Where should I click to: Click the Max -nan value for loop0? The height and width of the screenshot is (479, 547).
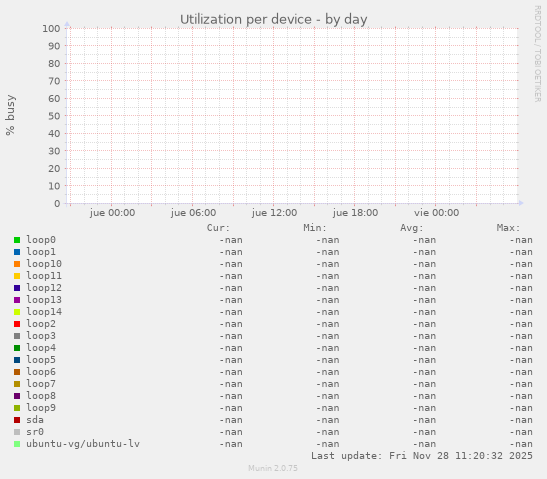pos(521,240)
